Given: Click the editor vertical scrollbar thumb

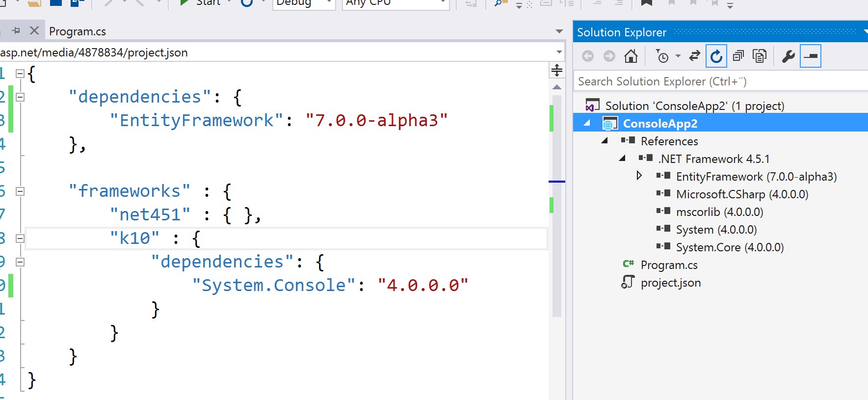Looking at the screenshot, I should 556,206.
